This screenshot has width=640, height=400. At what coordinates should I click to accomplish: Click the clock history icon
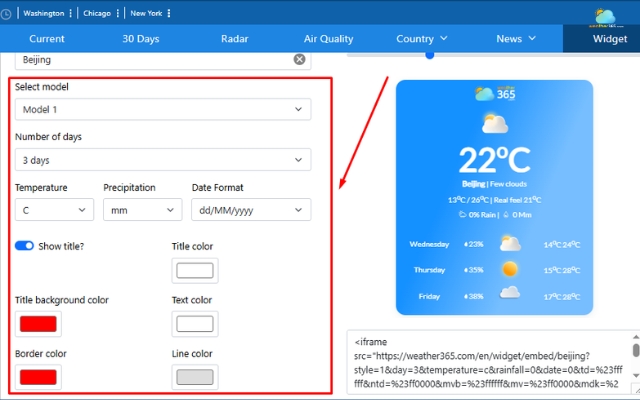6,14
